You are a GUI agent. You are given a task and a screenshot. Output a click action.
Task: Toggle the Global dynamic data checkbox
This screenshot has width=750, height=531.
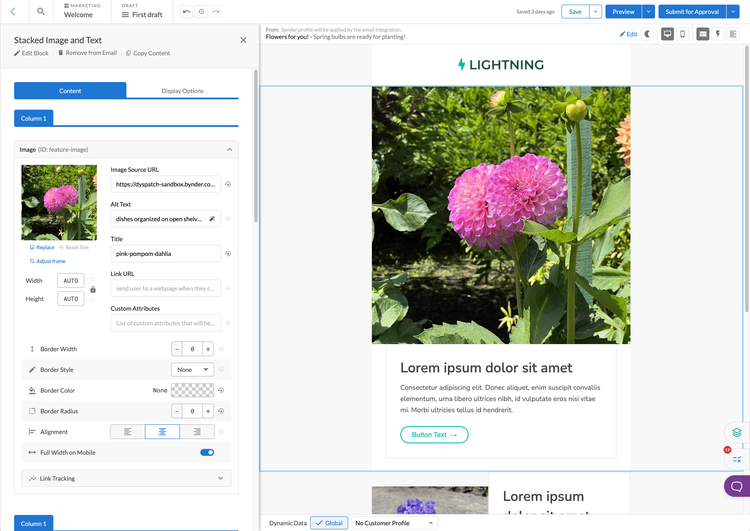coord(329,523)
